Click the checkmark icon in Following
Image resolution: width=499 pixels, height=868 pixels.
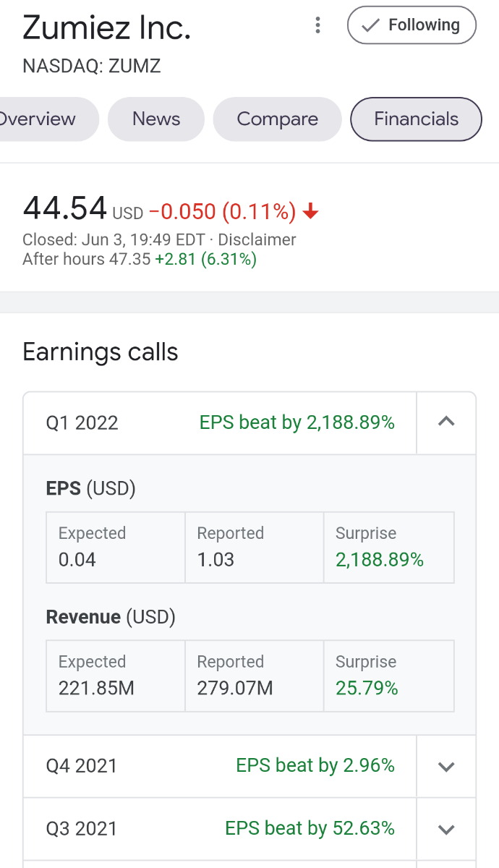coord(370,25)
